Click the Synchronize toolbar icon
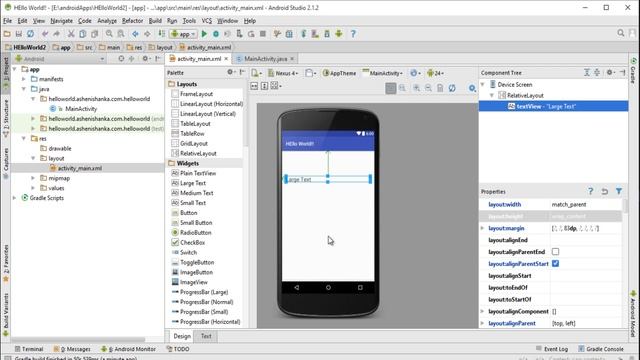 click(30, 34)
